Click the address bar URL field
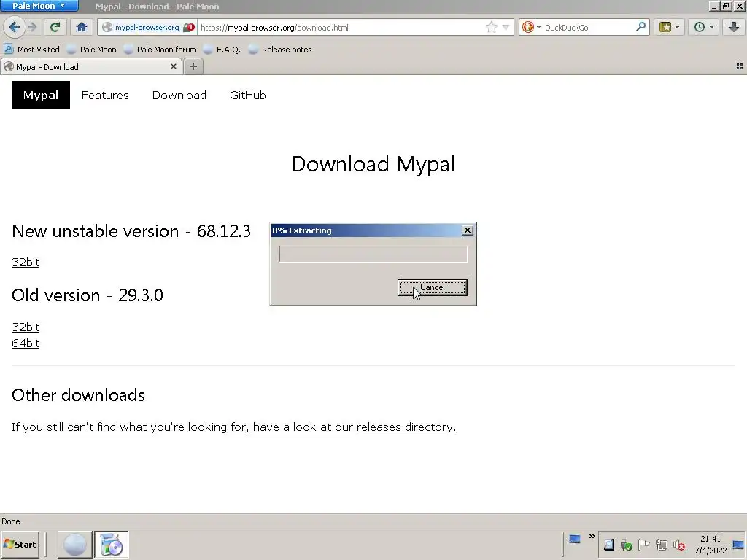 point(341,27)
